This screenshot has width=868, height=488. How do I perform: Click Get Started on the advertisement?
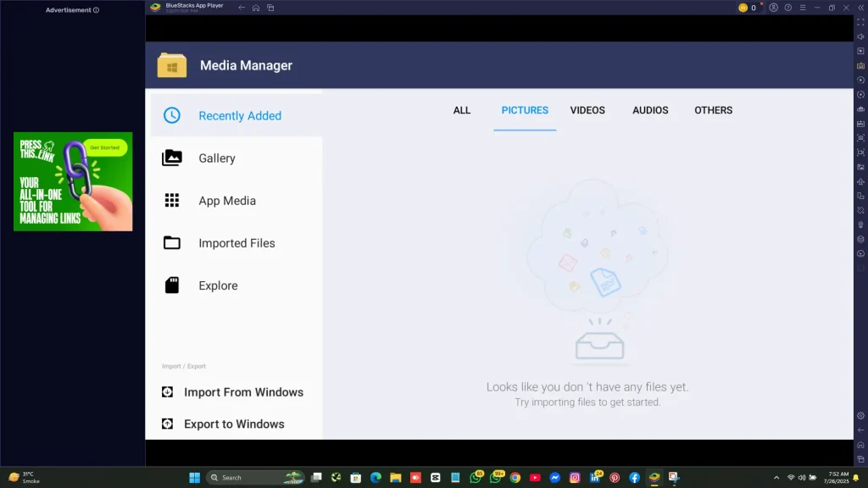pyautogui.click(x=104, y=147)
